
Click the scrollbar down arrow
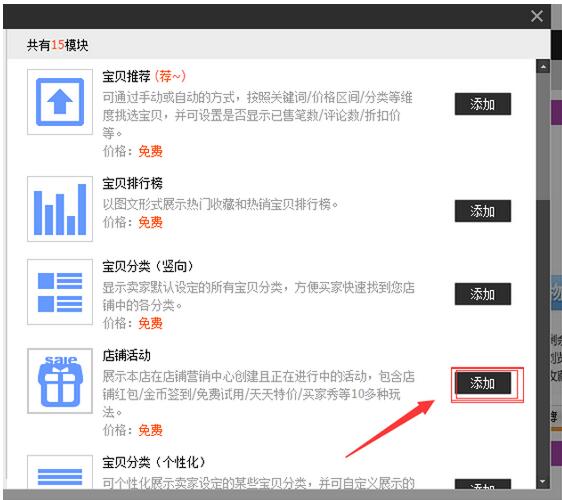pyautogui.click(x=543, y=481)
